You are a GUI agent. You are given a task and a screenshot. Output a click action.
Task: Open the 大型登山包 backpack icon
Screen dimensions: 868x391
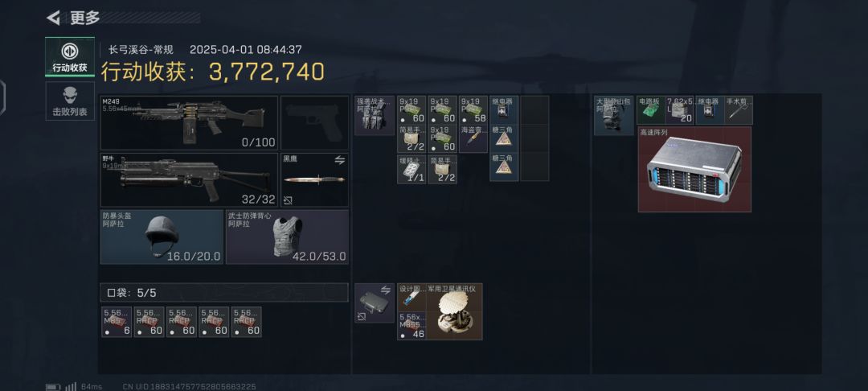(614, 115)
